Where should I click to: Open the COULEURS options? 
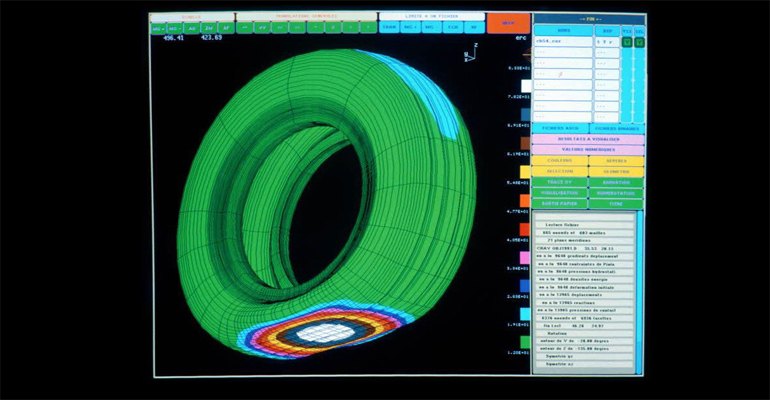click(x=560, y=161)
